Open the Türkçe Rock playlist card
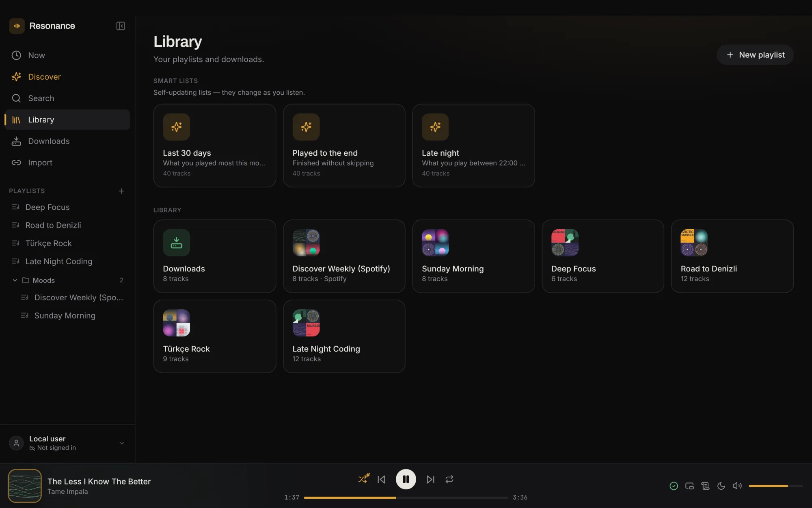This screenshot has height=508, width=812. pos(215,336)
